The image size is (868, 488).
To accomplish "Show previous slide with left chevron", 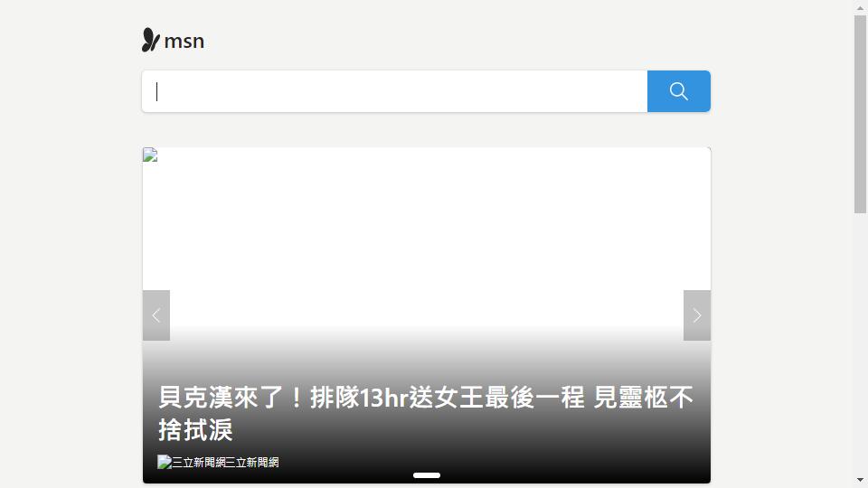I will (x=156, y=315).
